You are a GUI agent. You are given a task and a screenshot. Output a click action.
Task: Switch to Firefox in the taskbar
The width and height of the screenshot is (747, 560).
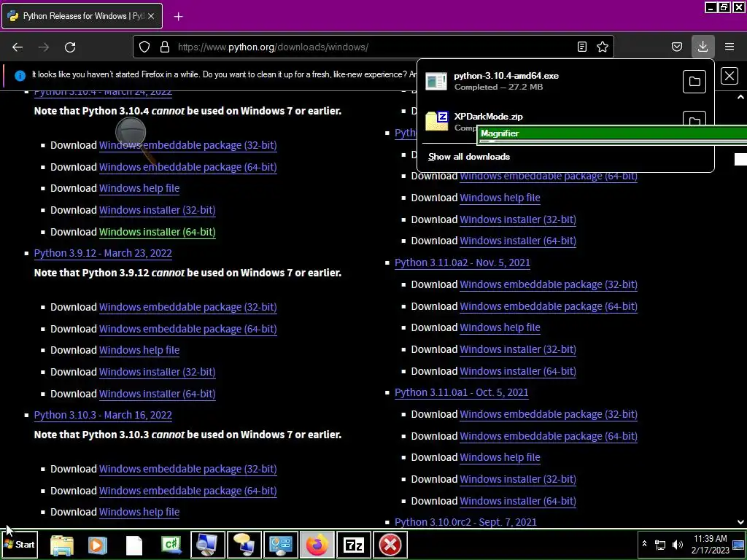[317, 545]
